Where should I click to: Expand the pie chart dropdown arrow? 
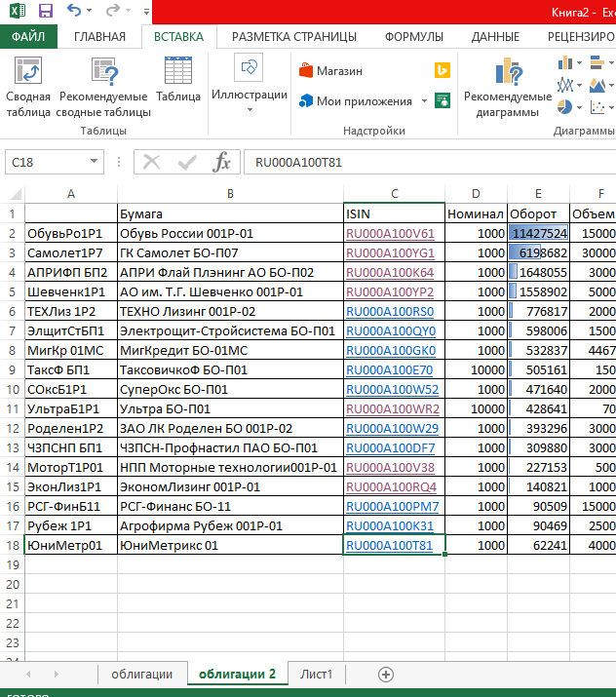(579, 107)
